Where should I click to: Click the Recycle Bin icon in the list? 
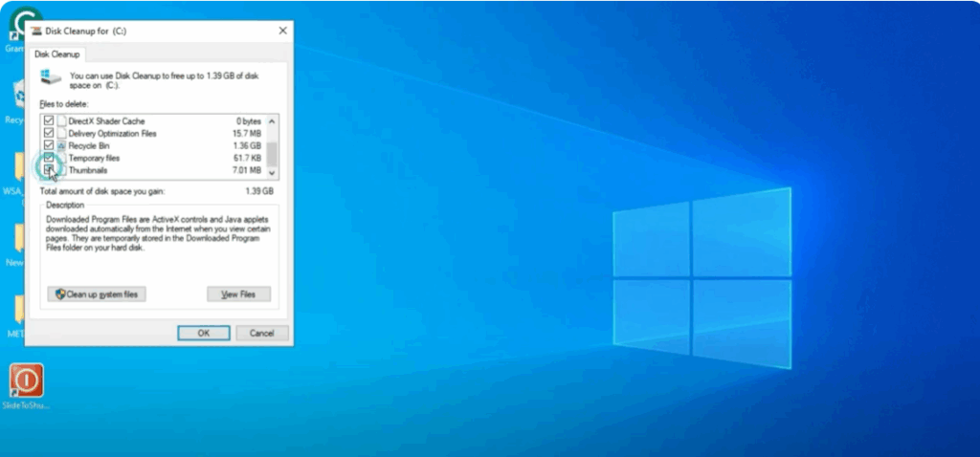coord(61,145)
